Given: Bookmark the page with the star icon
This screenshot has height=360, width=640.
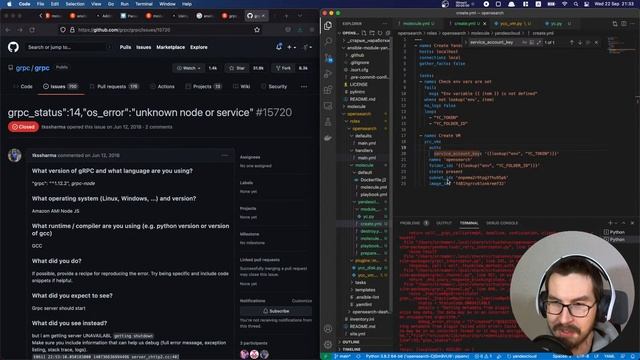Looking at the screenshot, I should click(x=257, y=30).
